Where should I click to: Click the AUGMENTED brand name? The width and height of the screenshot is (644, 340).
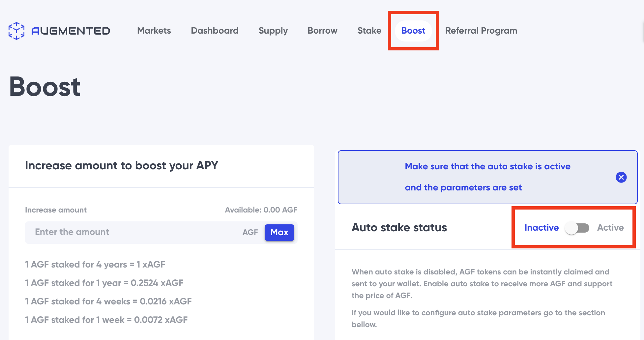[x=71, y=31]
